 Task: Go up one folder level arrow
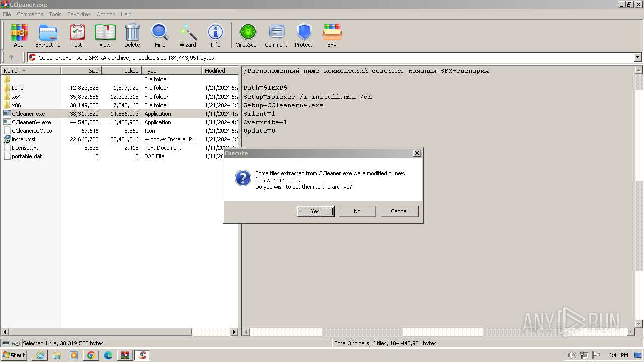[x=11, y=57]
